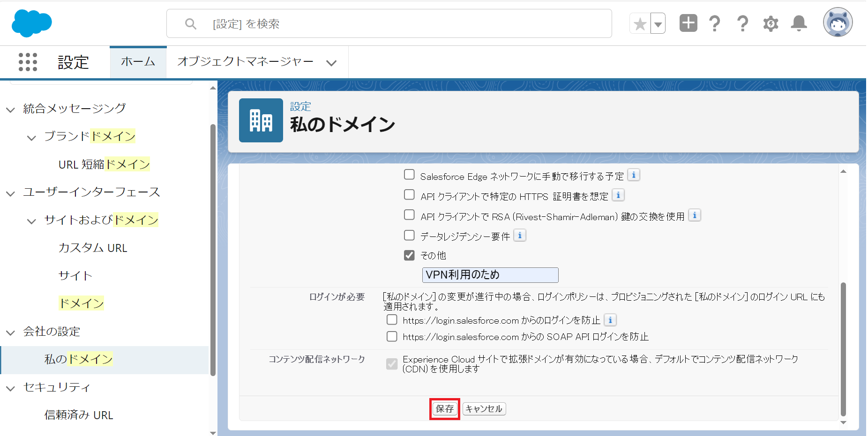Enable SOAP API ログインを防止 checkbox
Screen dimensions: 868x436
[392, 336]
